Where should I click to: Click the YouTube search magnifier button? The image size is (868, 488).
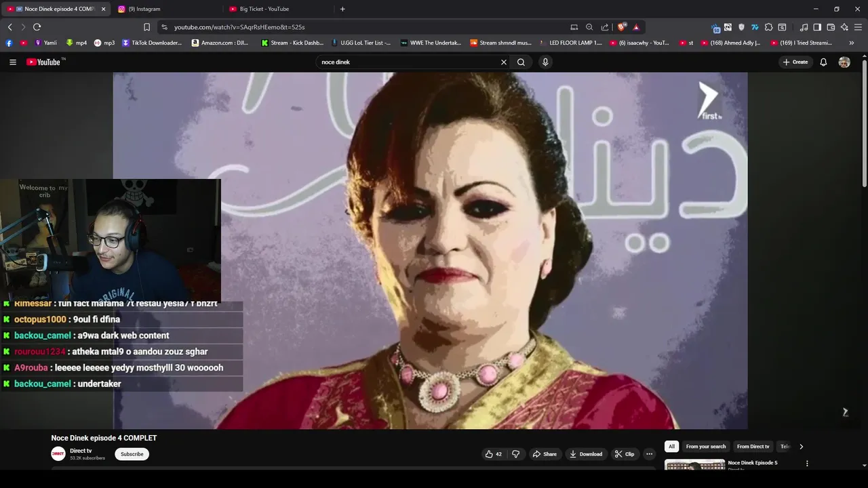tap(521, 62)
